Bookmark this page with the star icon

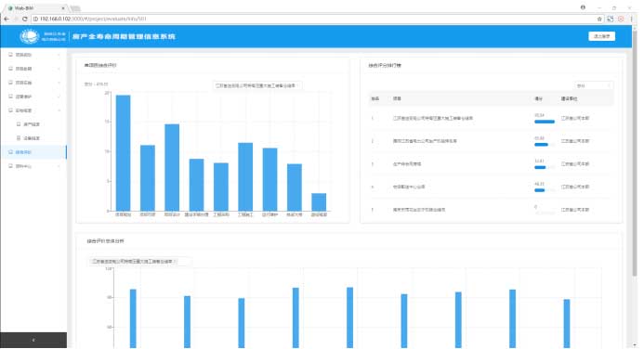tap(599, 19)
